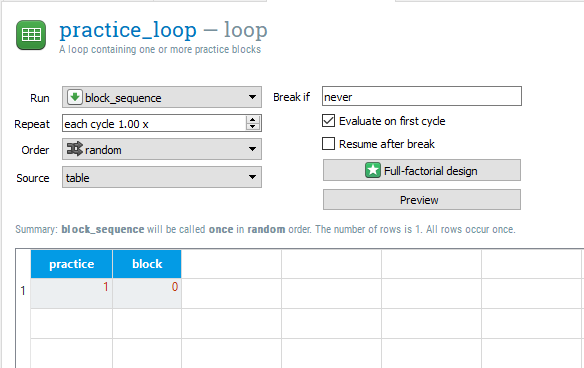Select the block cell containing 0
This screenshot has height=368, width=584.
(147, 294)
